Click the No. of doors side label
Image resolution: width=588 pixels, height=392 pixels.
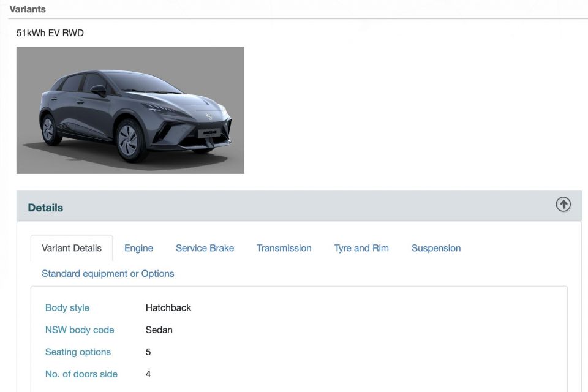pyautogui.click(x=81, y=374)
